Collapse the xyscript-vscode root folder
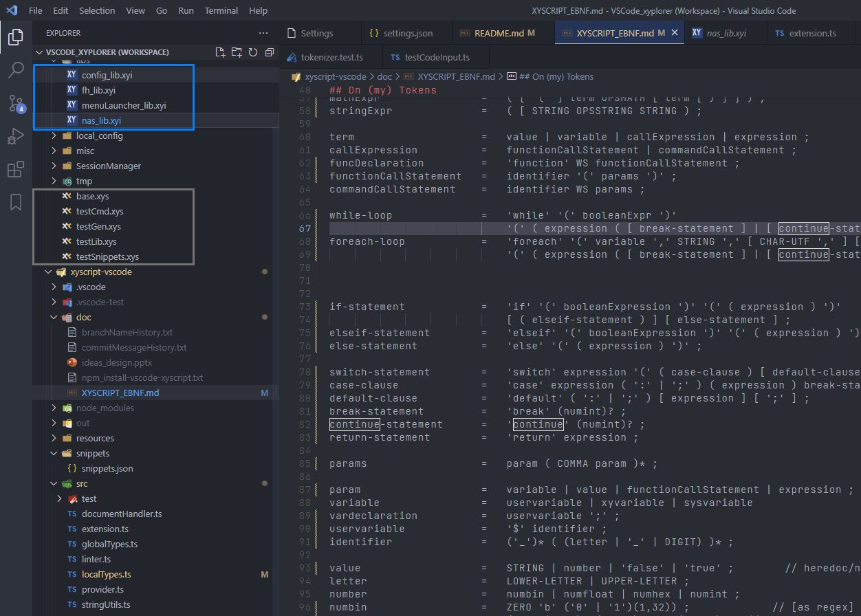Image resolution: width=861 pixels, height=616 pixels. click(x=100, y=272)
